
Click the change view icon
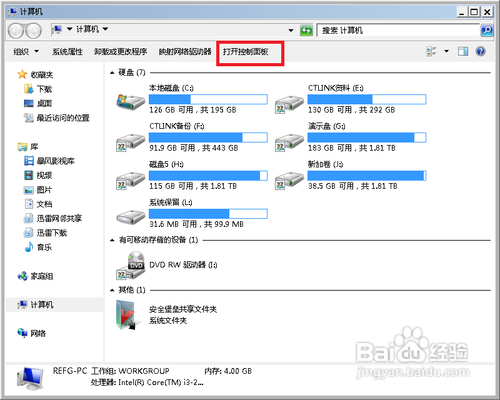[x=431, y=51]
